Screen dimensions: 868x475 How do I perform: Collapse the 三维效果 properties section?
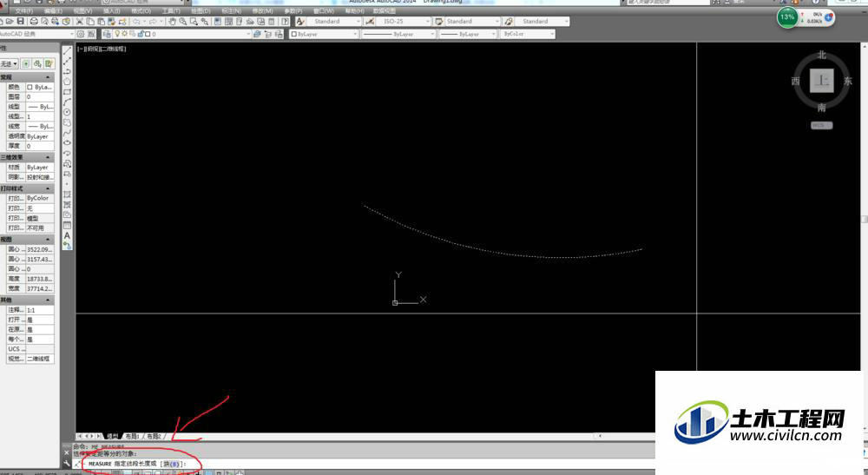click(x=48, y=158)
